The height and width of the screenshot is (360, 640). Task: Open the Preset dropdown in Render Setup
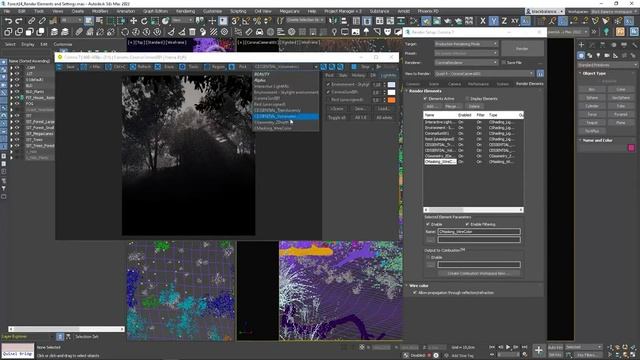click(466, 53)
